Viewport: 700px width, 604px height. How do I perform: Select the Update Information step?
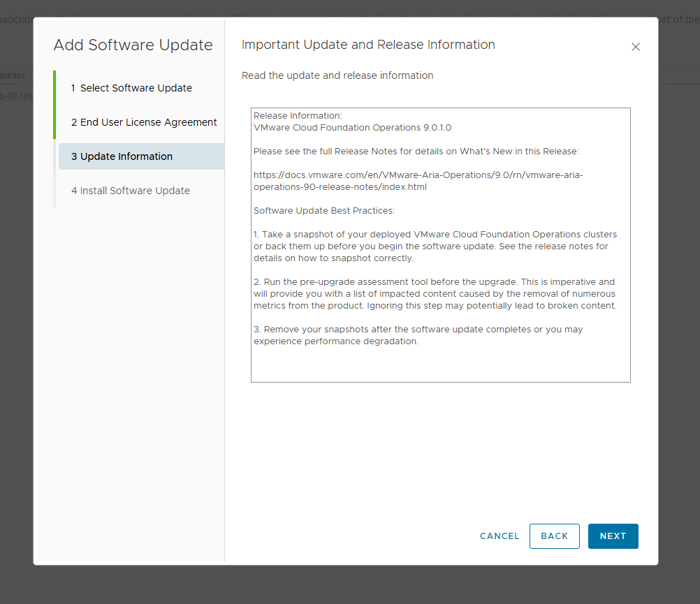click(126, 156)
